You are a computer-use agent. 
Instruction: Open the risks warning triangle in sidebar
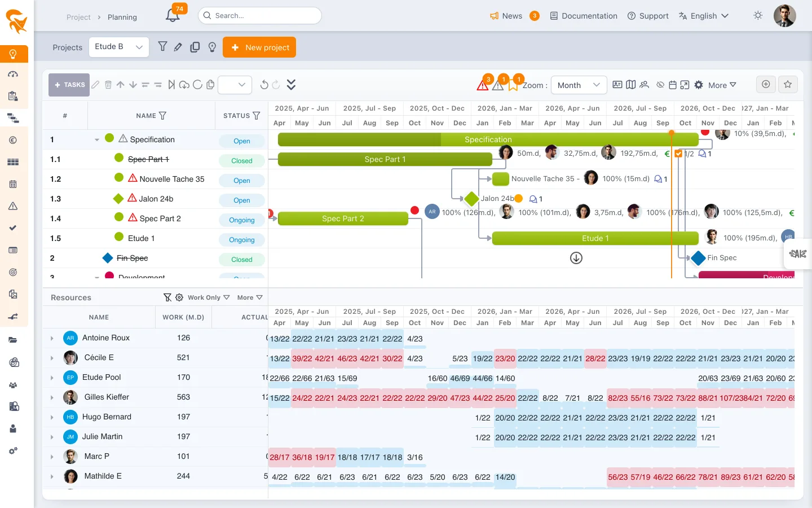click(13, 206)
